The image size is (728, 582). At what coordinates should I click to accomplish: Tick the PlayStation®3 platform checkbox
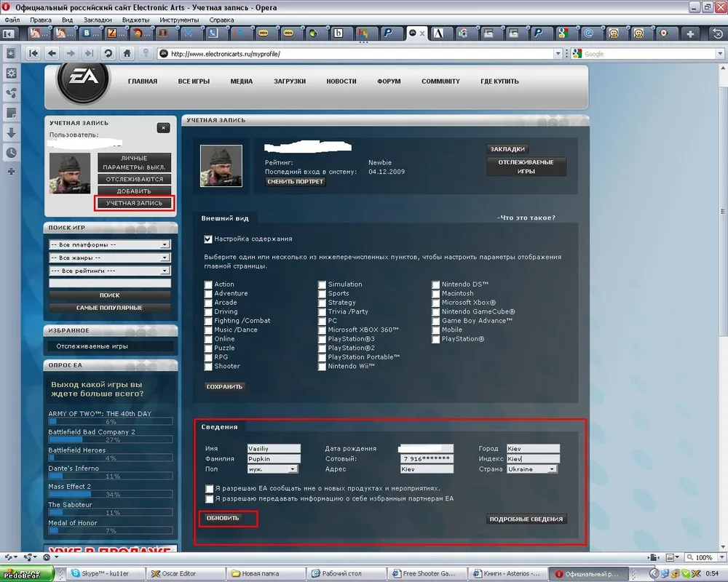click(322, 339)
